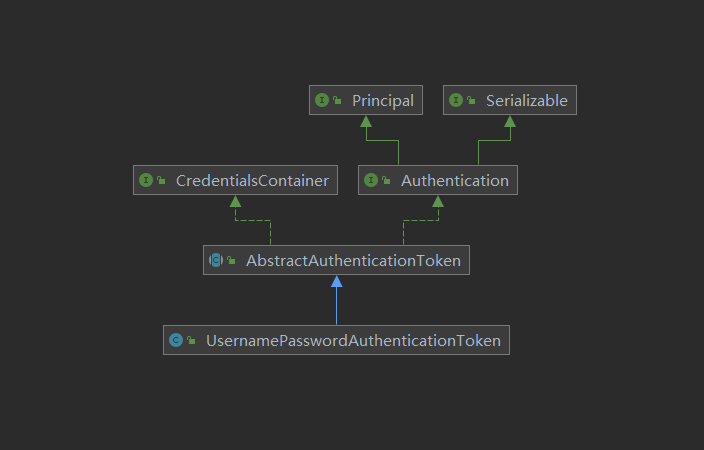Select the CredentialsContainer node label

pos(252,181)
